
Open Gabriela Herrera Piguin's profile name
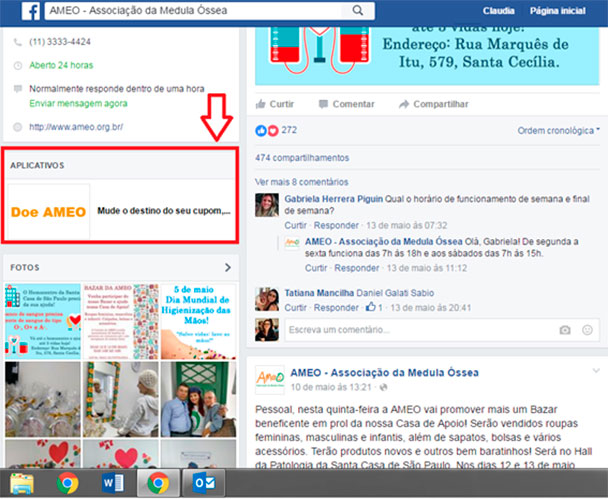[333, 199]
